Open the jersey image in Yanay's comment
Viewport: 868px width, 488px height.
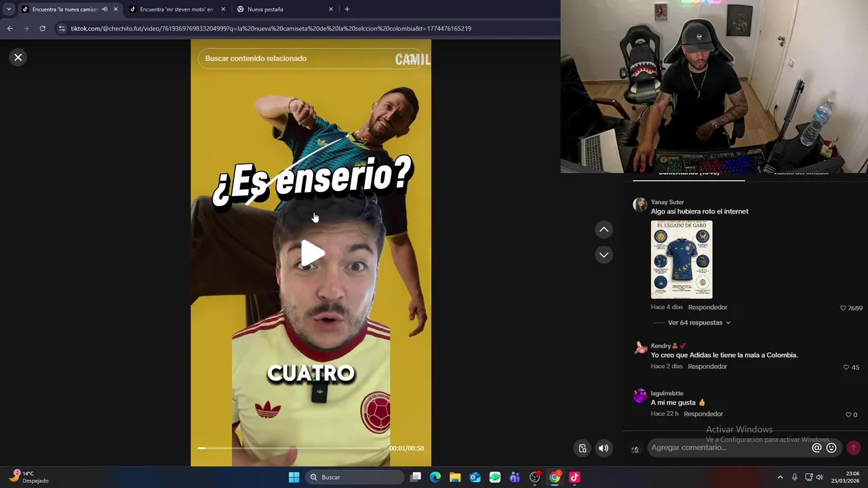(682, 260)
